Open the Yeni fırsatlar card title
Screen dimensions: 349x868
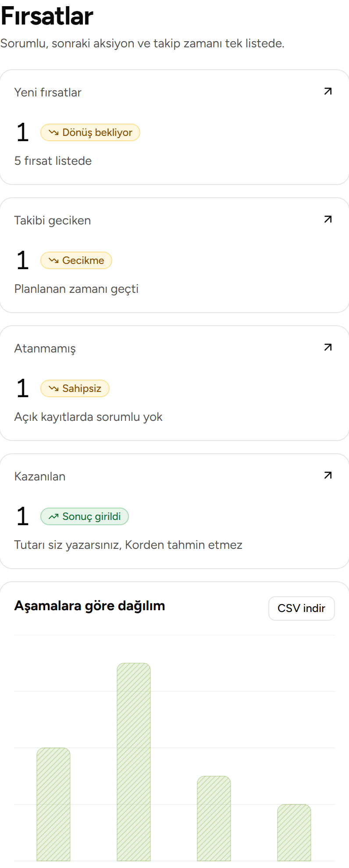pos(48,92)
